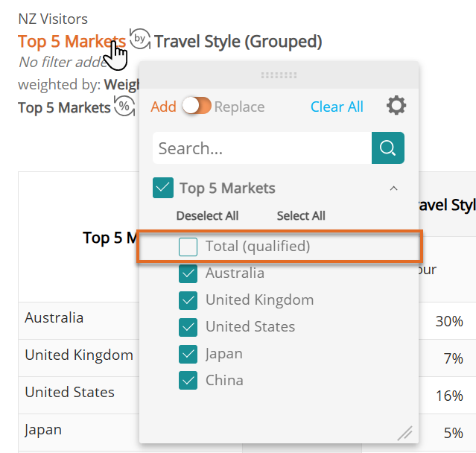Click United Kingdom row in table
The width and height of the screenshot is (476, 453).
tap(79, 355)
